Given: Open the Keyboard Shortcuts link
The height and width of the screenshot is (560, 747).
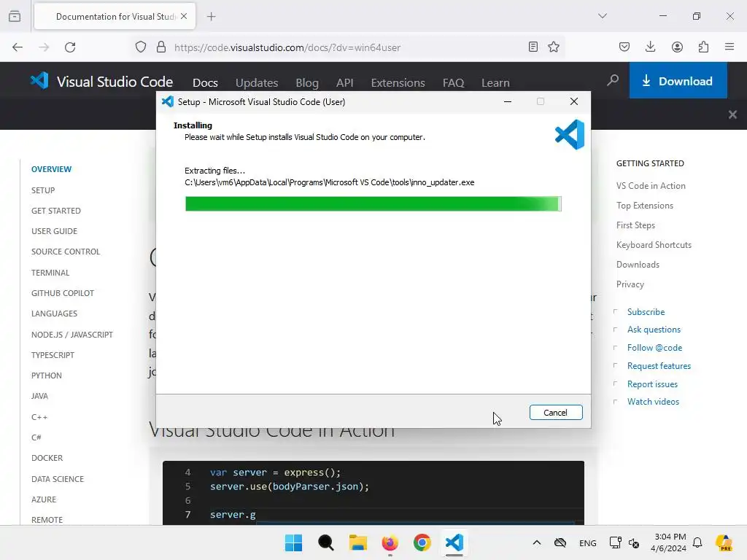Looking at the screenshot, I should click(x=654, y=245).
